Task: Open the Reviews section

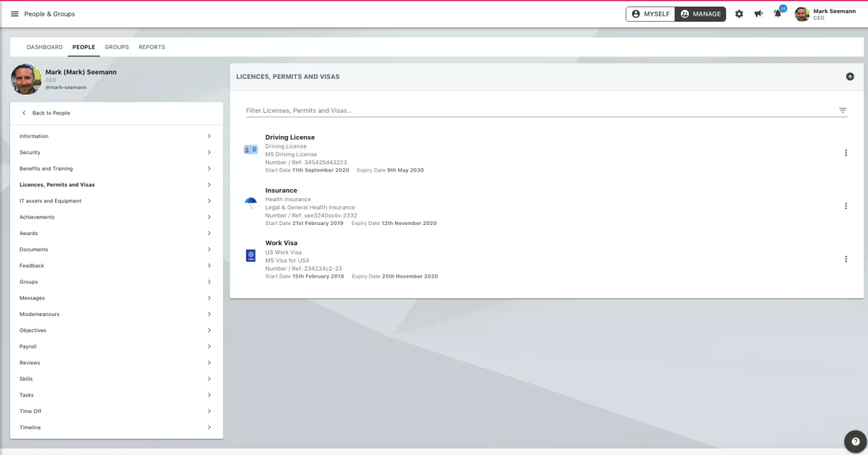Action: pyautogui.click(x=116, y=362)
